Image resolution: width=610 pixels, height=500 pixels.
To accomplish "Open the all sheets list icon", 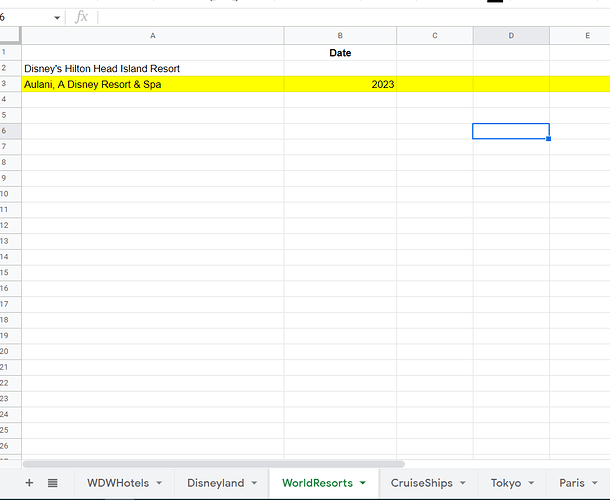I will point(53,483).
